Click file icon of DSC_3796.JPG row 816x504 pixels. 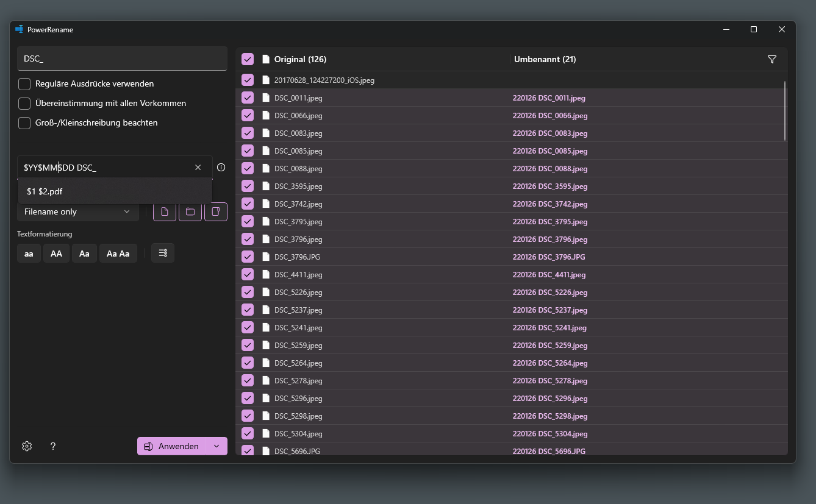(266, 257)
